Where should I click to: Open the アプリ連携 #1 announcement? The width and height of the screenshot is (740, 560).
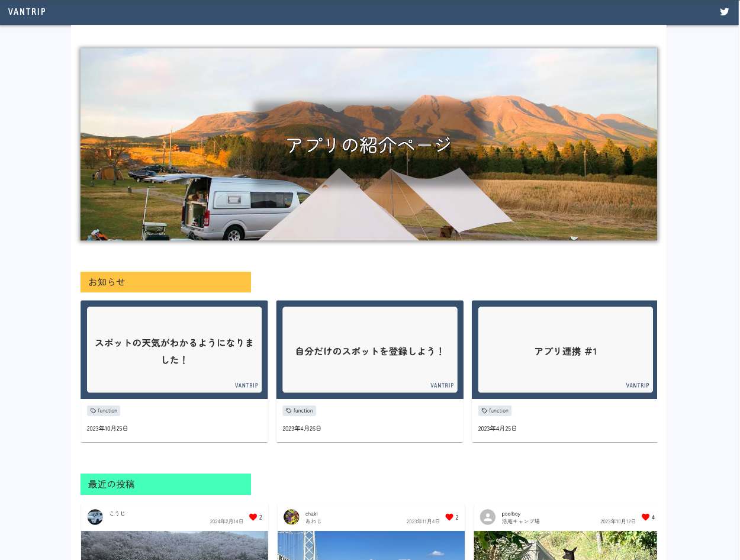coord(565,350)
